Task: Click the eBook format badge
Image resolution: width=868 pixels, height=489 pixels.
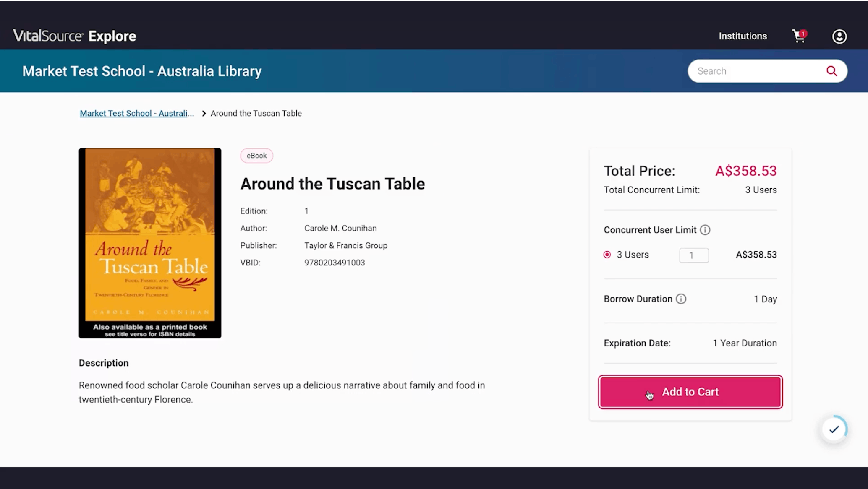Action: click(x=256, y=156)
